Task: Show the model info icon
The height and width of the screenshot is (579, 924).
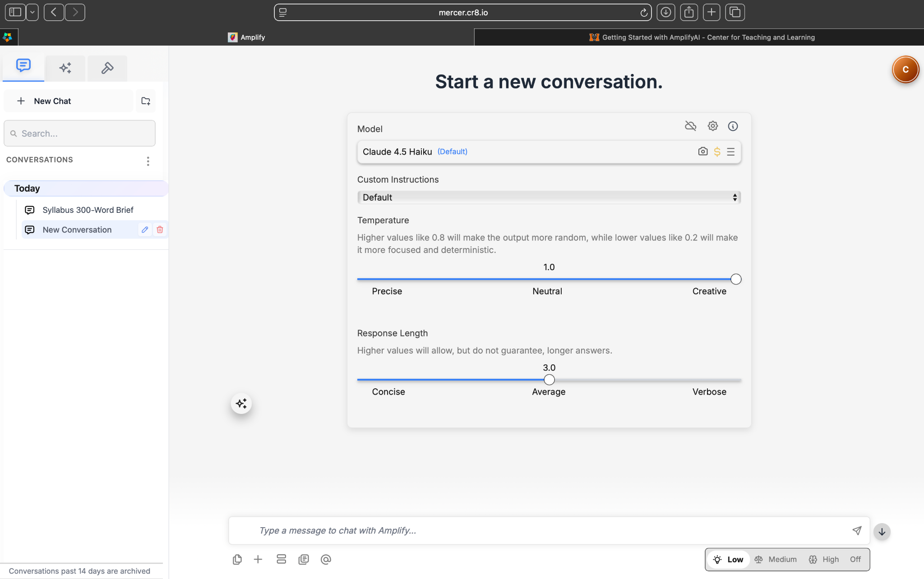Action: pyautogui.click(x=733, y=126)
